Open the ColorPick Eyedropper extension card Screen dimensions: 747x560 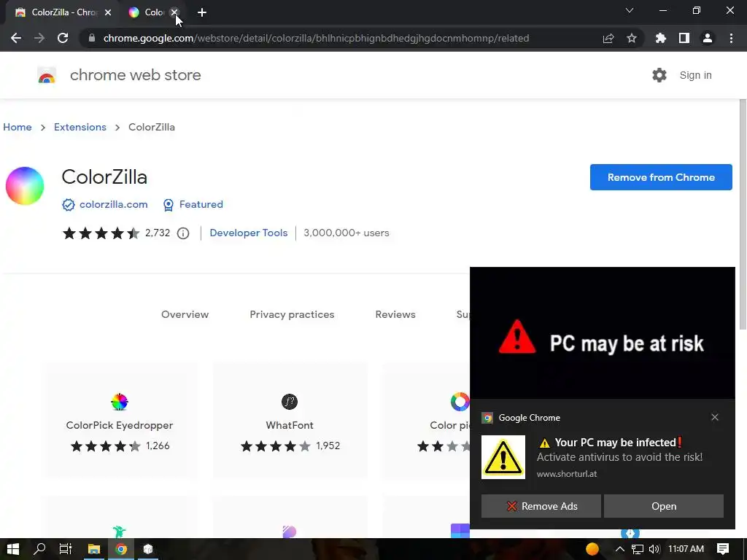(120, 421)
